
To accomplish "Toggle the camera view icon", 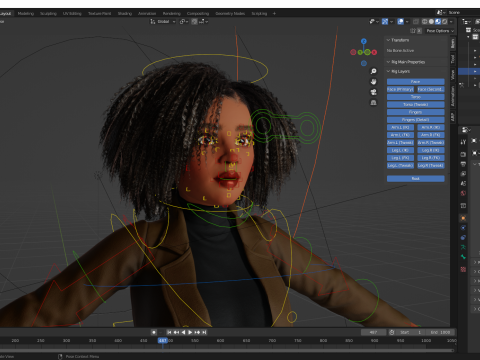I will pos(373,92).
